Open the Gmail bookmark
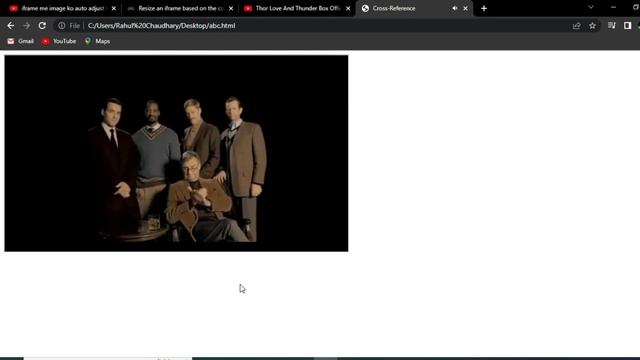The width and height of the screenshot is (640, 360). coord(21,41)
